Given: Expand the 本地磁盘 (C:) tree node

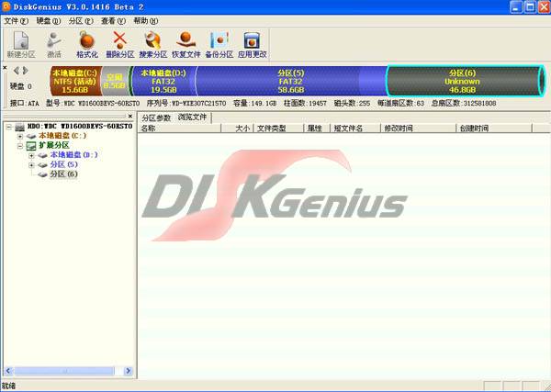Looking at the screenshot, I should 20,136.
